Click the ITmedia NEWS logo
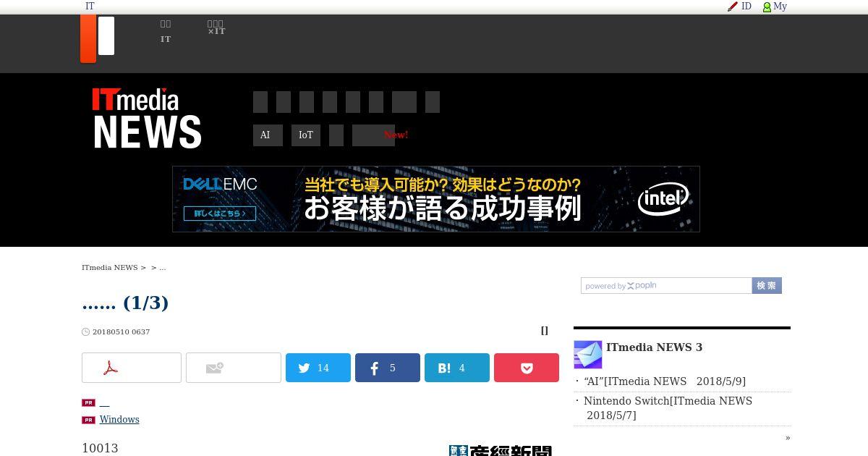868x456 pixels. coord(147,118)
